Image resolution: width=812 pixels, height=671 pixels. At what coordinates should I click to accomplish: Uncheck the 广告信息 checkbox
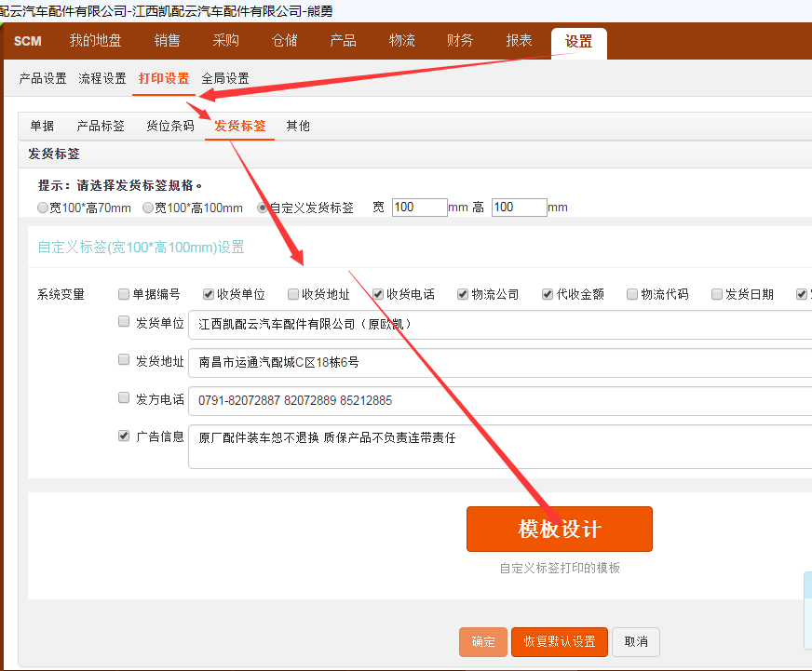click(124, 436)
